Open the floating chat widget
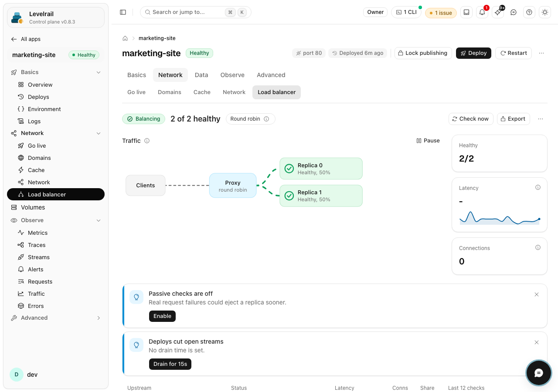Screen dimensions: 558x392 pyautogui.click(x=539, y=373)
